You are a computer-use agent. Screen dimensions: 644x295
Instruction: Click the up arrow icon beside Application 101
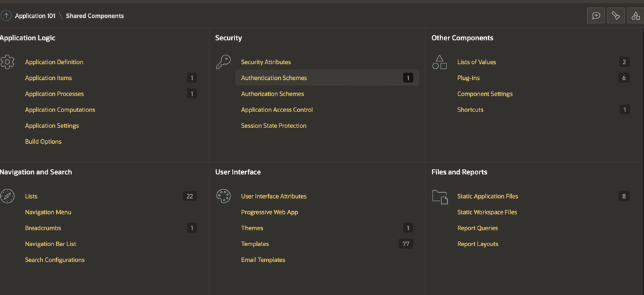[6, 15]
